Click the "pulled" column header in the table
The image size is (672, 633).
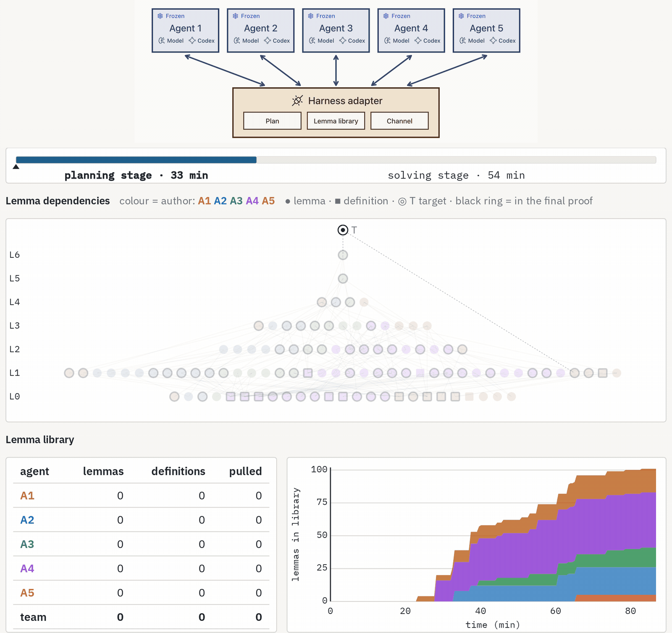point(245,472)
